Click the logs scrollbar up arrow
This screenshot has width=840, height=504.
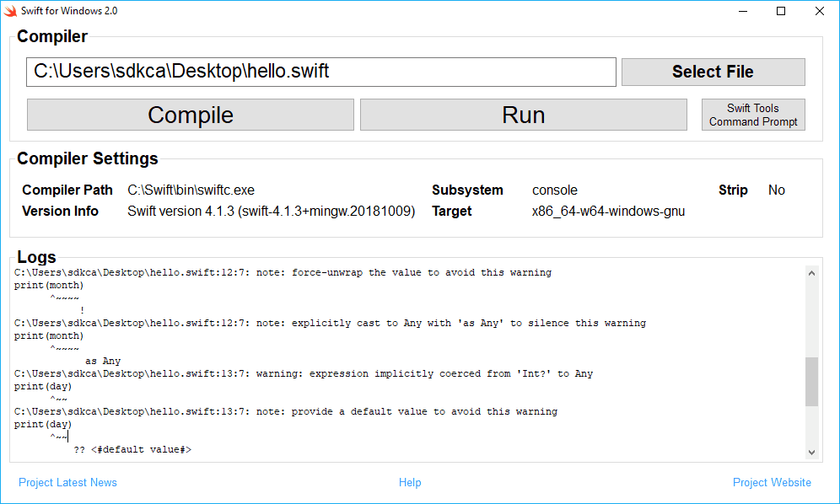811,273
